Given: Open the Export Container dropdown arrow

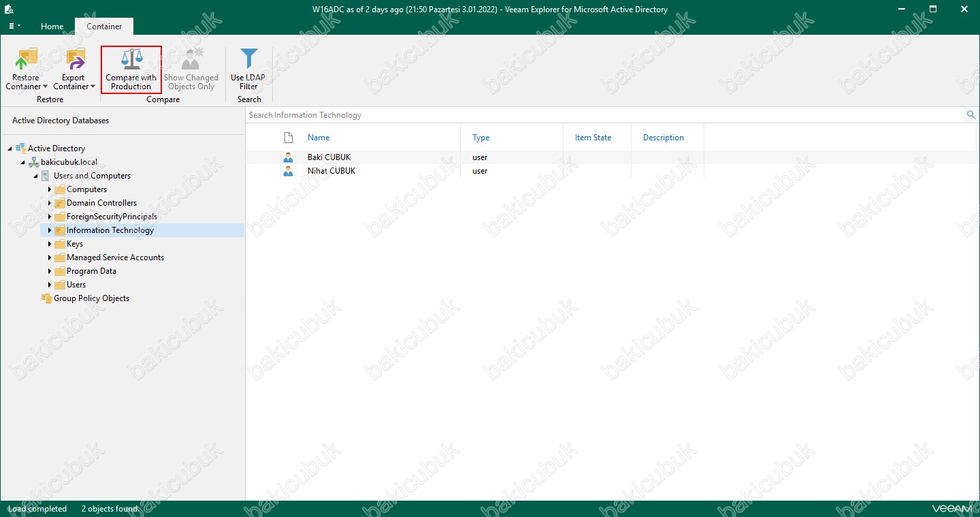Looking at the screenshot, I should point(93,87).
